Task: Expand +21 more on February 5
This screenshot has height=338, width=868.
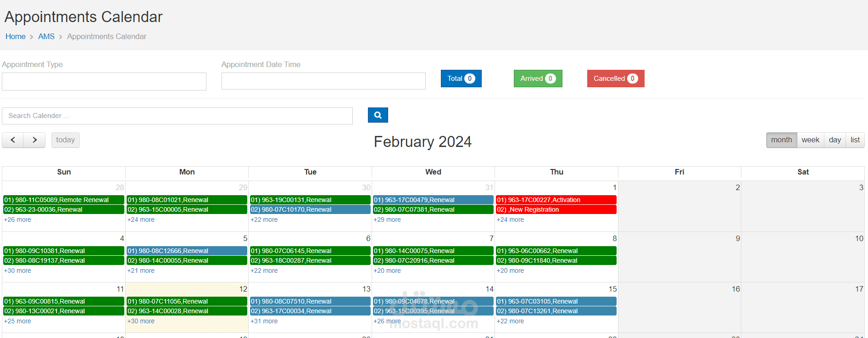Action: coord(141,270)
